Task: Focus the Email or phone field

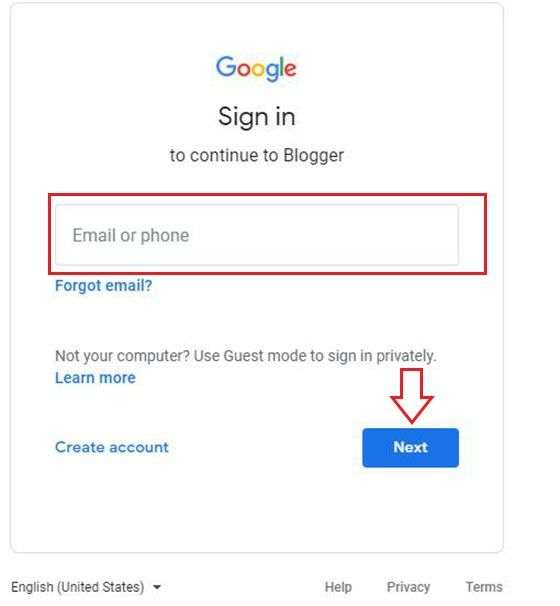Action: (x=257, y=235)
